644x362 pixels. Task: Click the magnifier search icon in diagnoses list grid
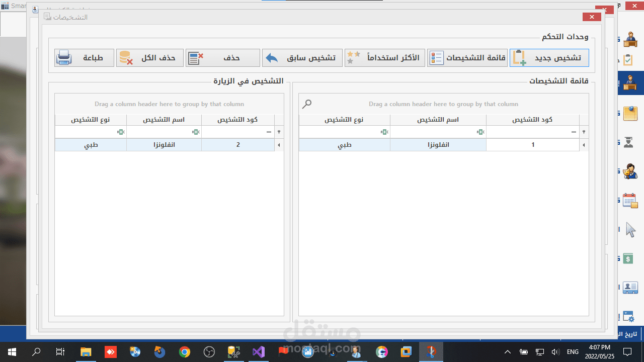point(307,104)
